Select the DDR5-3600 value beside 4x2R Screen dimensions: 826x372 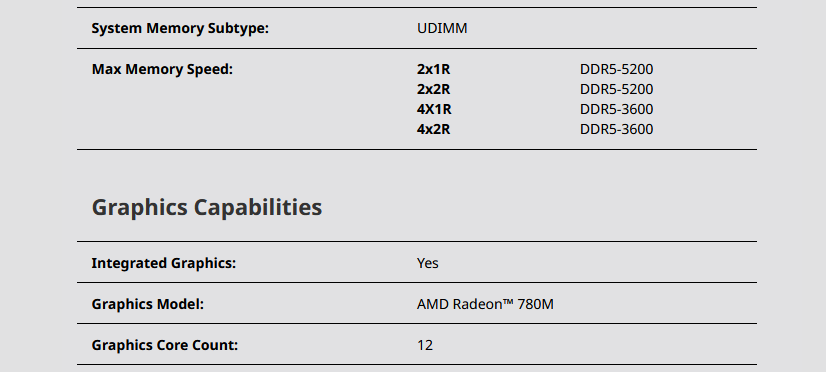(616, 130)
